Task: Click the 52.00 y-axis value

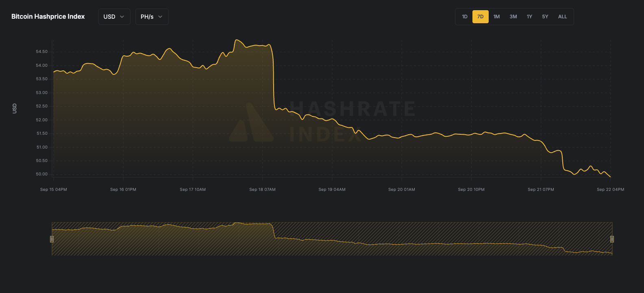Action: click(x=41, y=120)
